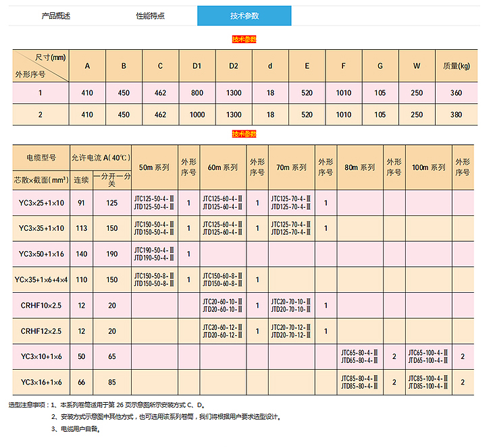Click the first selection note about page 26

pos(128,405)
